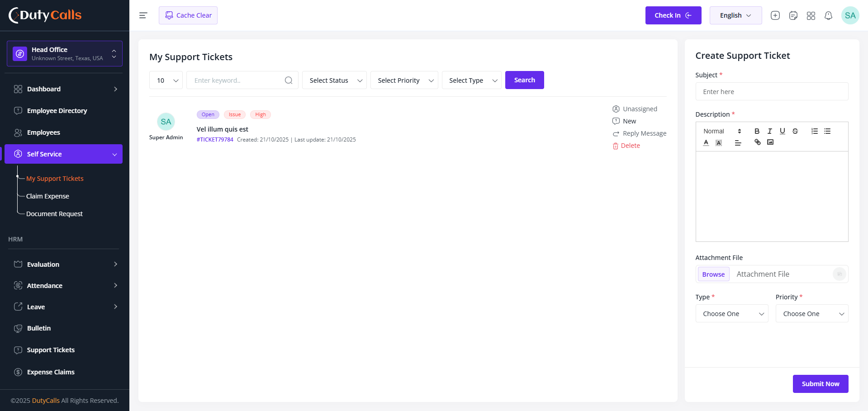868x411 pixels.
Task: Open the Employees page
Action: [63, 132]
